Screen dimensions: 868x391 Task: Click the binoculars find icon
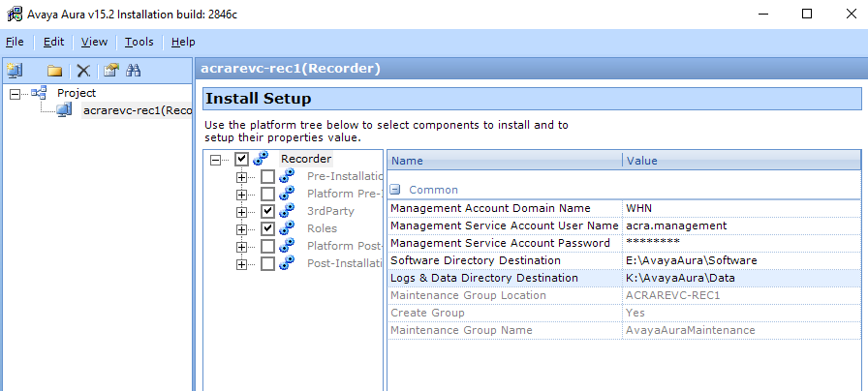(135, 71)
